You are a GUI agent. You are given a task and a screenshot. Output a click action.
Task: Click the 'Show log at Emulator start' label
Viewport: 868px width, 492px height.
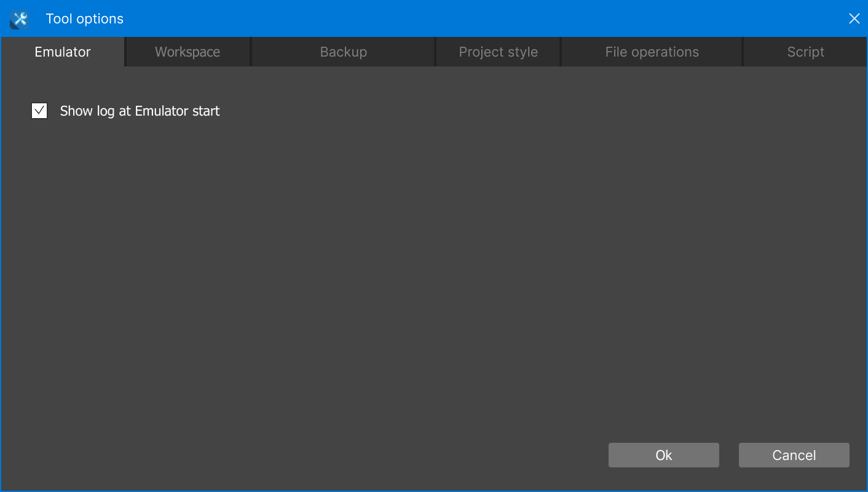pos(140,111)
